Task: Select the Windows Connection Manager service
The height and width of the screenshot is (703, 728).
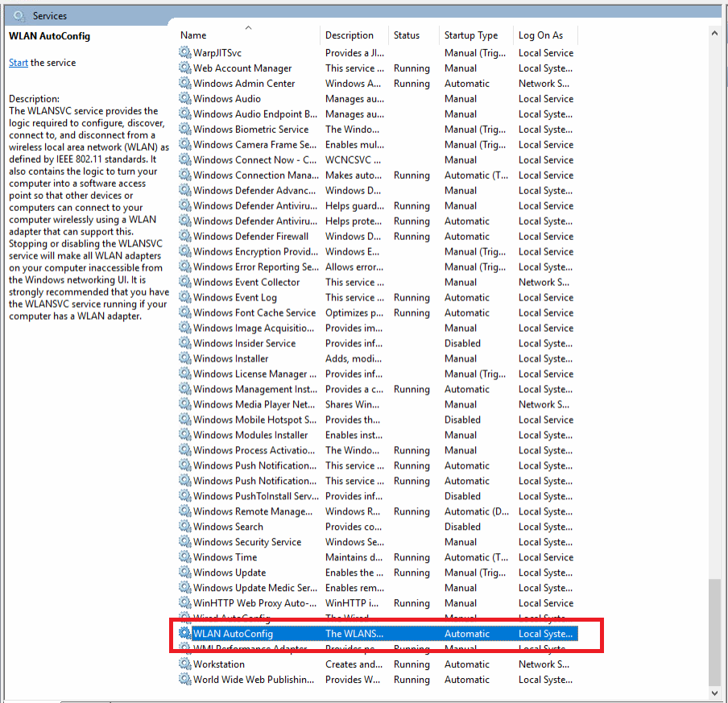Action: coord(378,175)
